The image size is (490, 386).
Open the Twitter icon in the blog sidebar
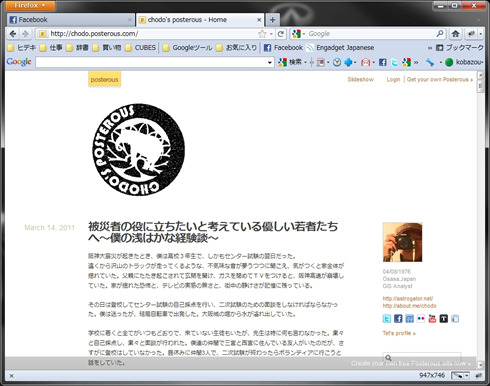point(387,319)
